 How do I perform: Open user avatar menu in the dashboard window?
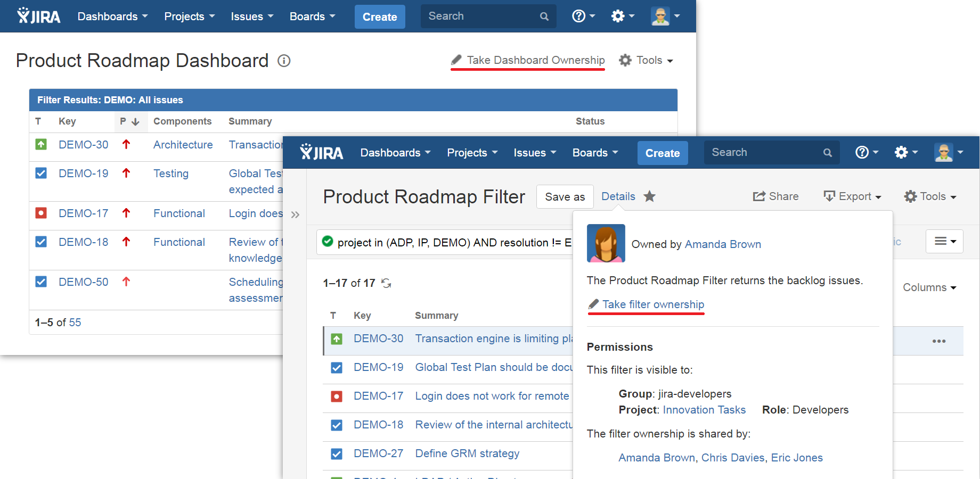665,16
